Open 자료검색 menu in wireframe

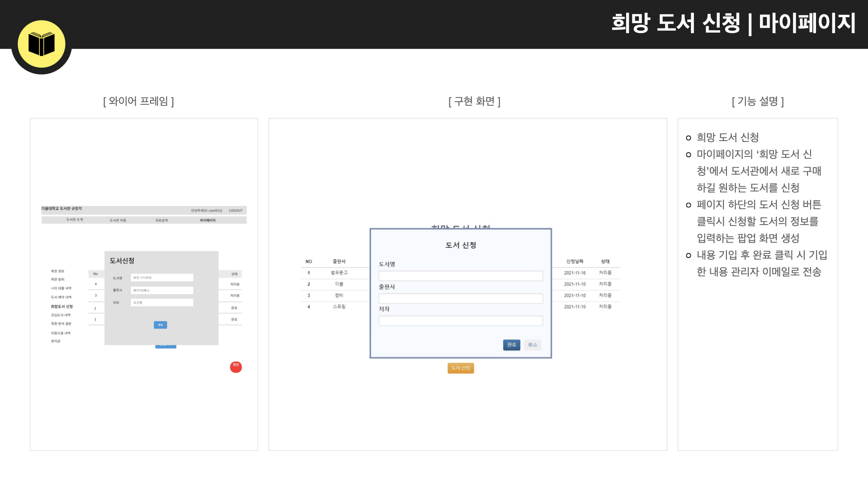click(x=161, y=221)
